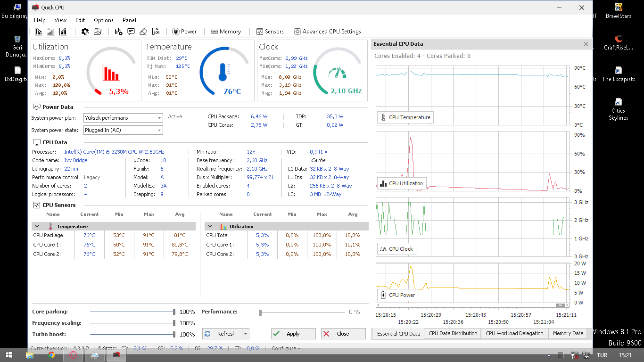This screenshot has width=644, height=362.
Task: Select the Essential CPU Data tab
Action: click(398, 334)
